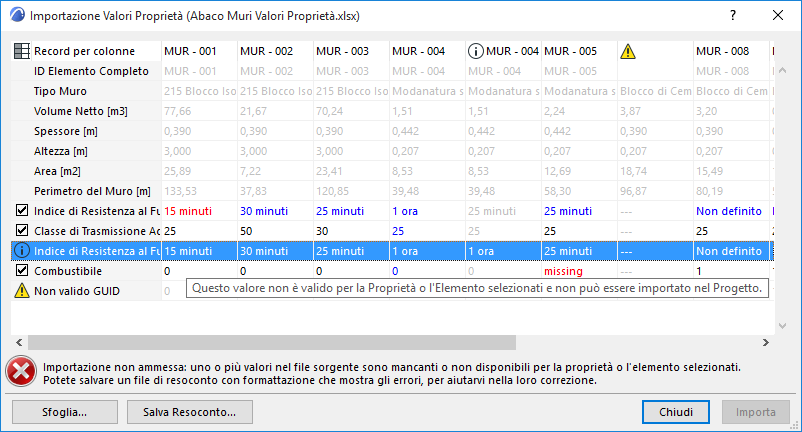Open the question mark help button in the title bar
802x432 pixels.
733,15
